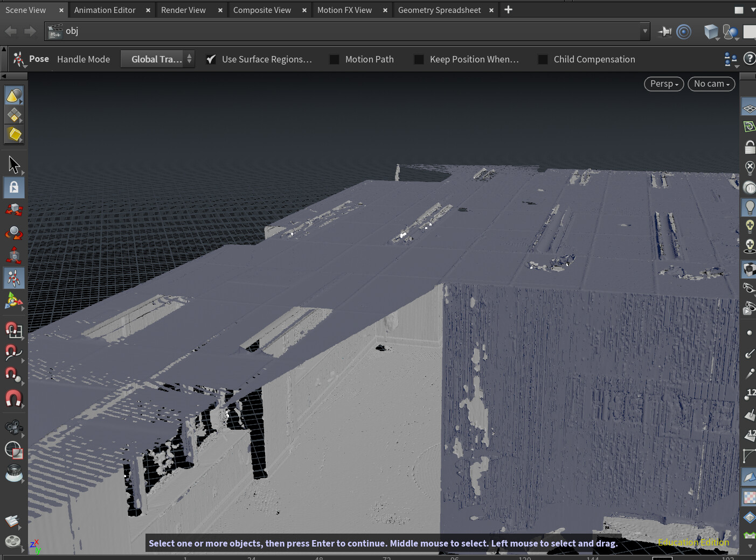Enable the Motion Path checkbox
This screenshot has width=756, height=560.
coord(334,59)
